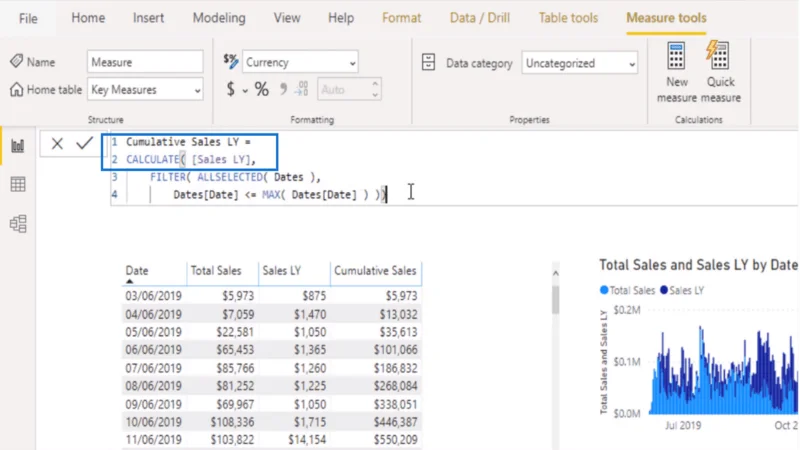This screenshot has width=800, height=450.
Task: Click the table scrollbar up arrow
Action: pyautogui.click(x=556, y=273)
